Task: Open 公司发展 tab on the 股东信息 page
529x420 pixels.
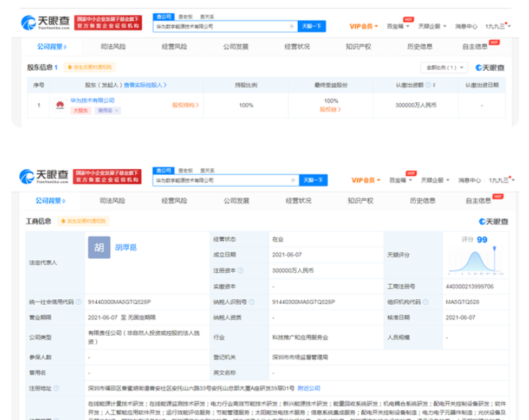Action: (x=236, y=47)
